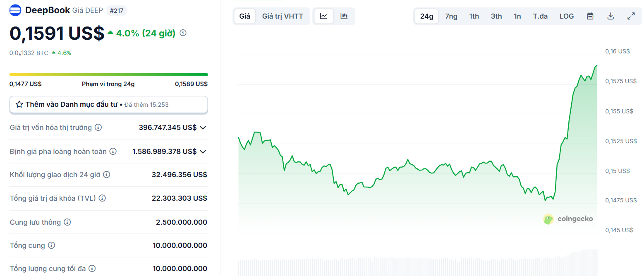Click the Phạm vi trong 24g label
The image size is (644, 276).
108,84
